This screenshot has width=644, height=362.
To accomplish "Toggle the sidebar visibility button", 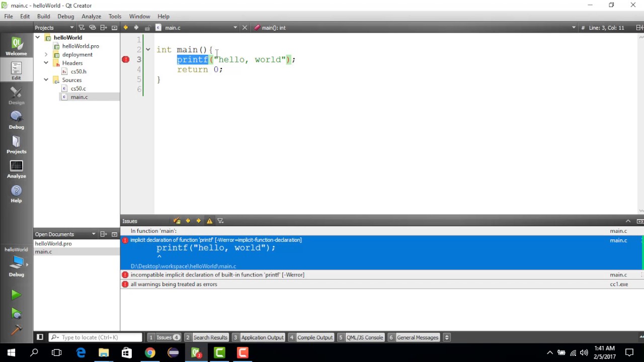I will coord(40,337).
